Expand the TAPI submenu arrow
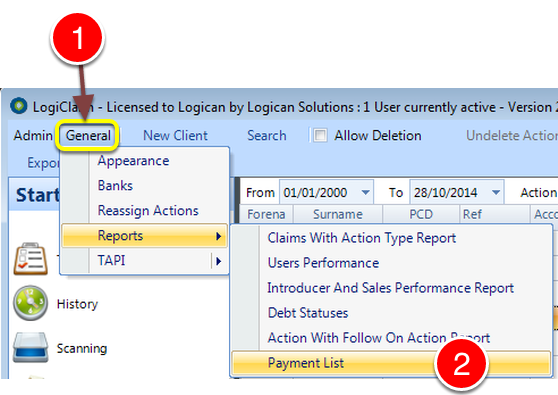This screenshot has height=395, width=558. [219, 261]
